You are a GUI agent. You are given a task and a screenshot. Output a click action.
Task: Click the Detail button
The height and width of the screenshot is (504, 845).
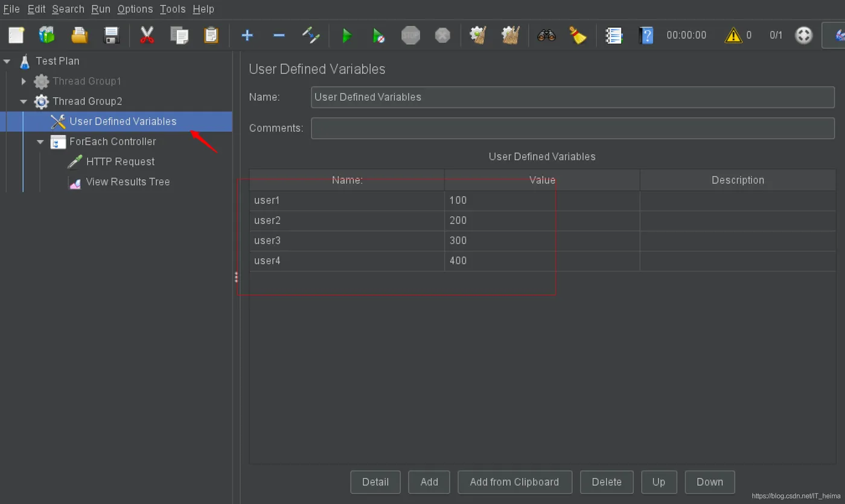point(375,482)
